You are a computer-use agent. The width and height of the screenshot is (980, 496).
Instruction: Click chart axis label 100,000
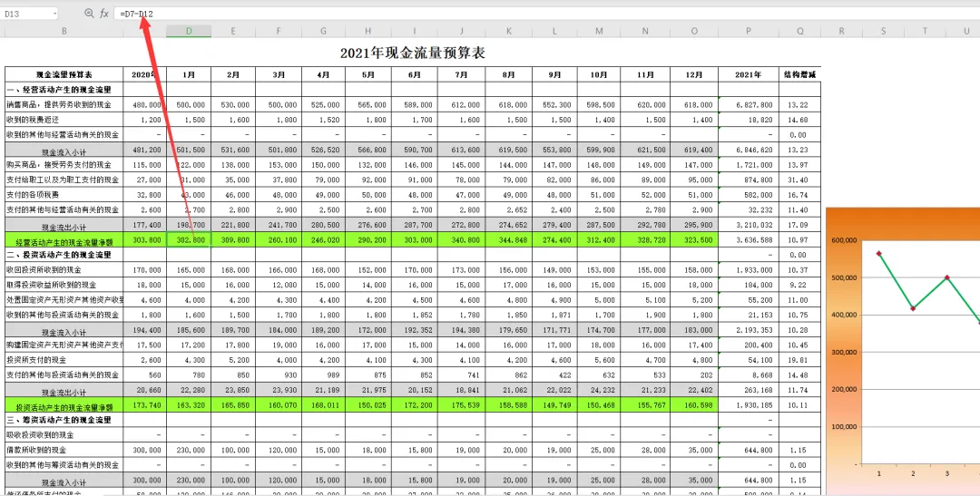click(x=843, y=427)
